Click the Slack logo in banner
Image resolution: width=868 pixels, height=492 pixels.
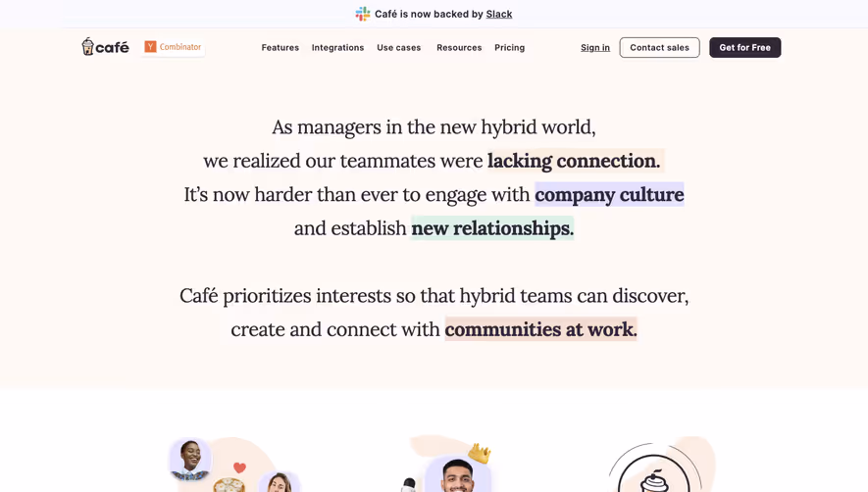pyautogui.click(x=363, y=14)
